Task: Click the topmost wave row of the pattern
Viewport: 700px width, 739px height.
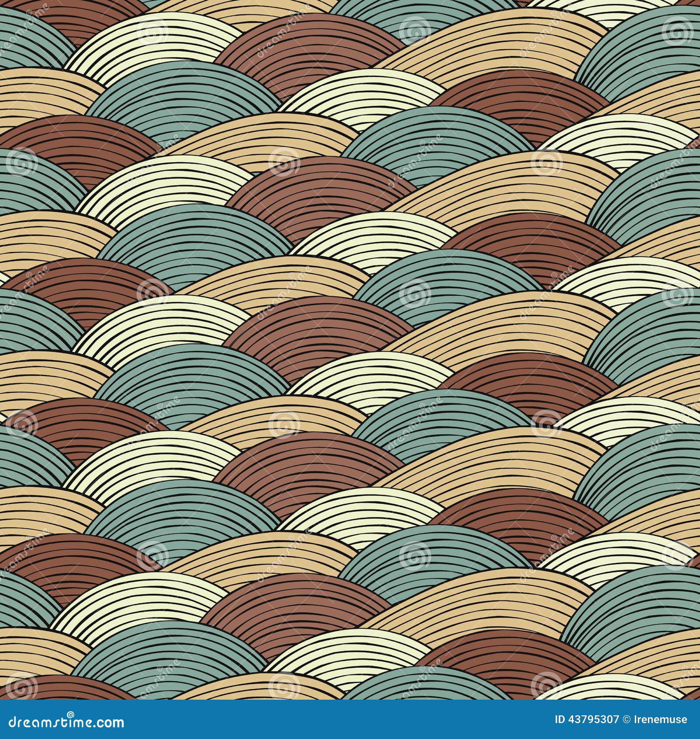Action: tap(350, 13)
